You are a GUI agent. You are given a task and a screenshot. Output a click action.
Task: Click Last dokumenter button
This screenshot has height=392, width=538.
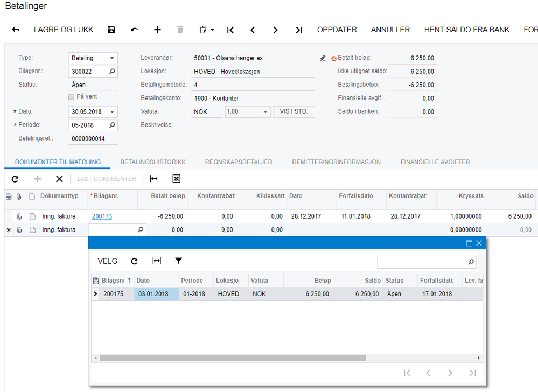pos(107,179)
